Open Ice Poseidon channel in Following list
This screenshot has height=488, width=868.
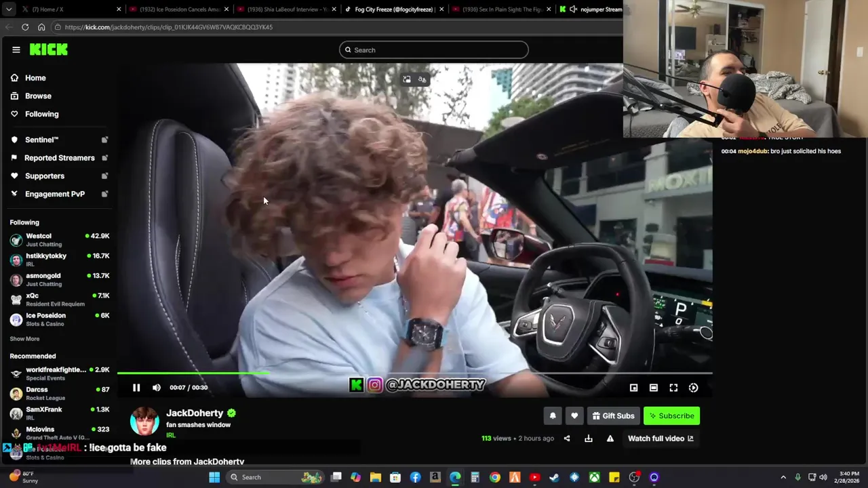pyautogui.click(x=59, y=319)
